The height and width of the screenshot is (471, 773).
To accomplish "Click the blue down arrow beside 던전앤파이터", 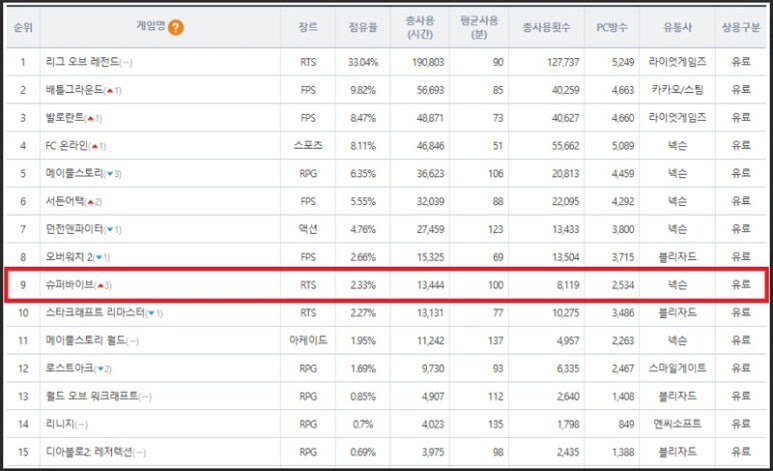I will coord(110,230).
